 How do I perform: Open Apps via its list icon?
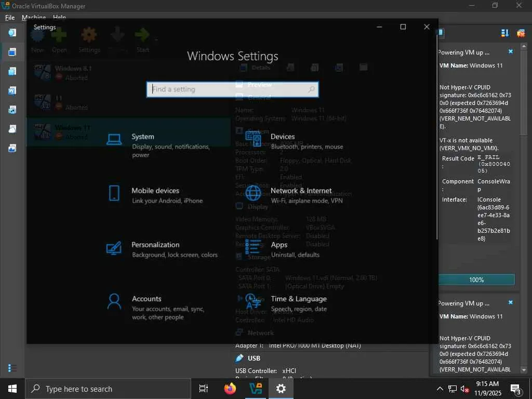pyautogui.click(x=253, y=247)
